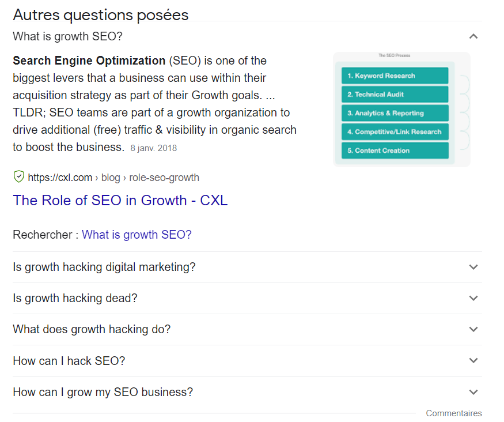Image resolution: width=504 pixels, height=422 pixels.
Task: Click the green shield icon beside cxl.com
Action: (x=19, y=176)
